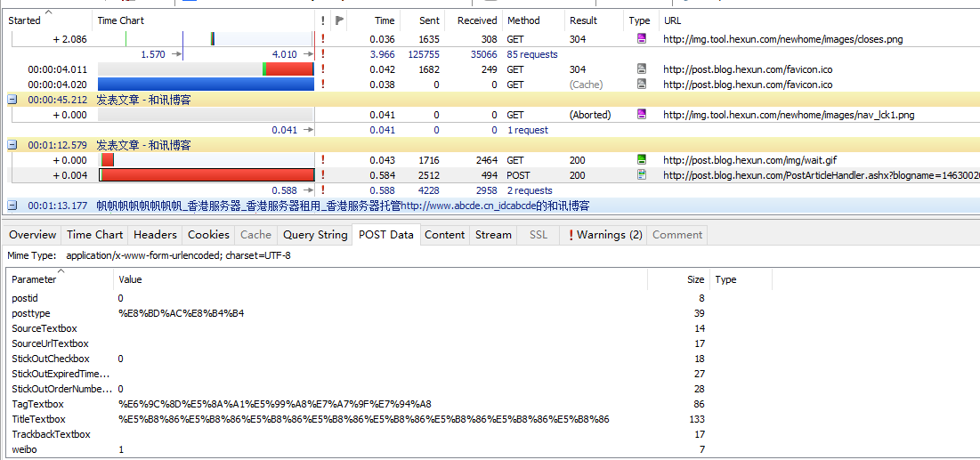Screen dimensions: 980x460
Task: Collapse the 00:01:13.177 page group
Action: click(12, 206)
